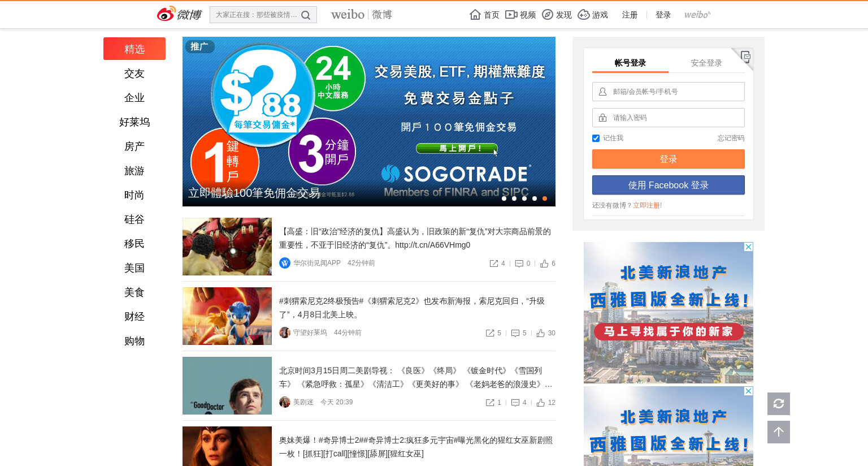Select the third carousel dot
868x466 pixels.
click(x=524, y=199)
